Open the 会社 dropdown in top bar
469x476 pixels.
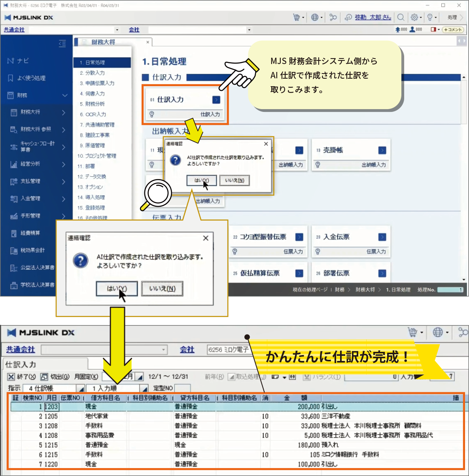pos(249,30)
